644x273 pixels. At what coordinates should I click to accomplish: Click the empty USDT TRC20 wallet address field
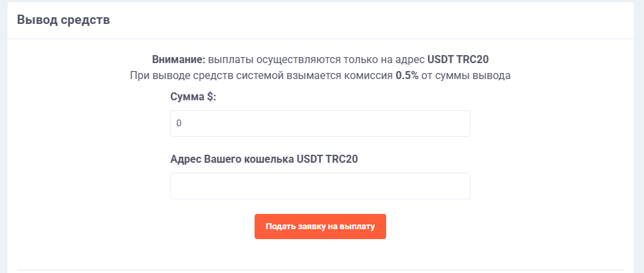tap(320, 186)
